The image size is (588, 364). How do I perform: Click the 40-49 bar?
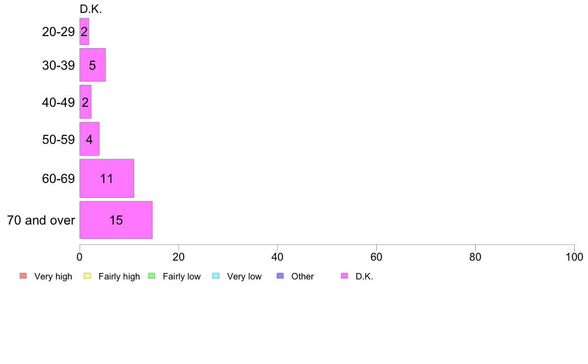[85, 102]
